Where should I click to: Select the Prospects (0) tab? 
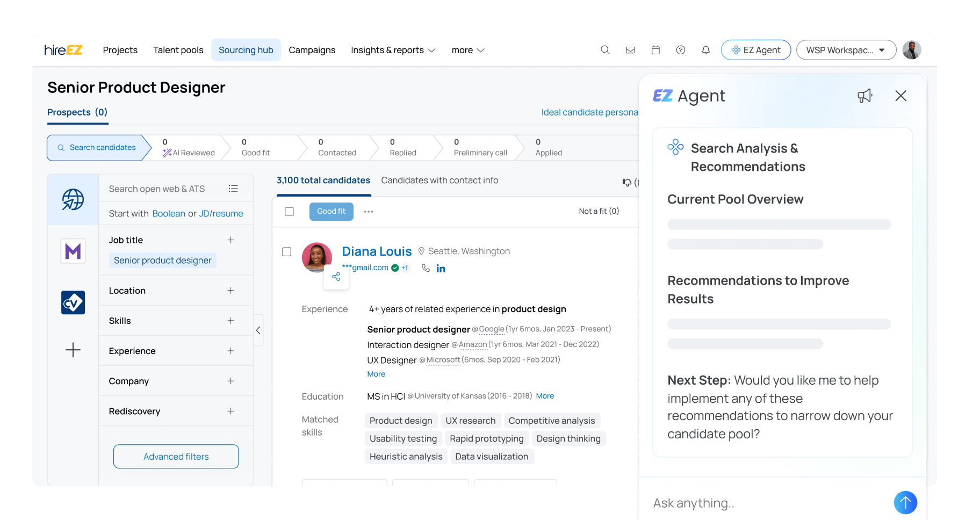pyautogui.click(x=77, y=112)
